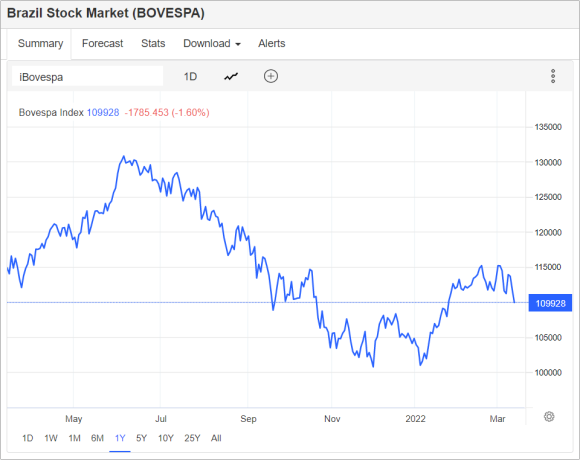Select the 25Y time range
580x460 pixels.
click(192, 438)
